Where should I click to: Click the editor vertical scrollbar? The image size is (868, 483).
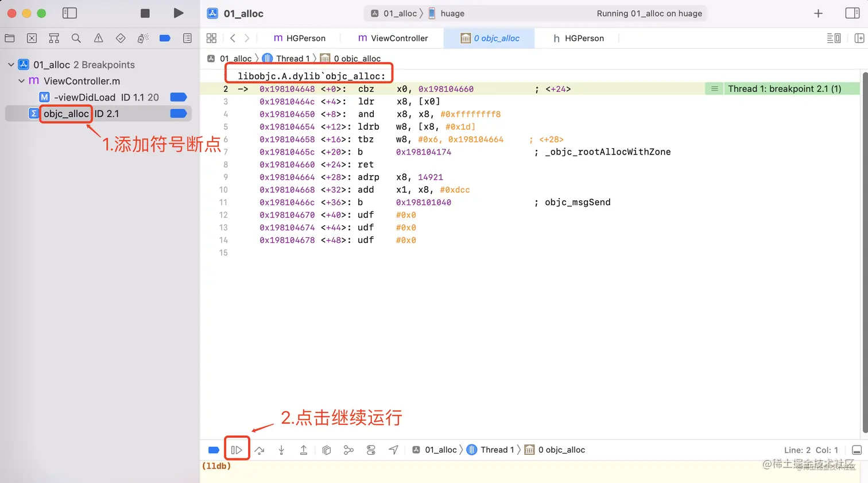point(865,253)
